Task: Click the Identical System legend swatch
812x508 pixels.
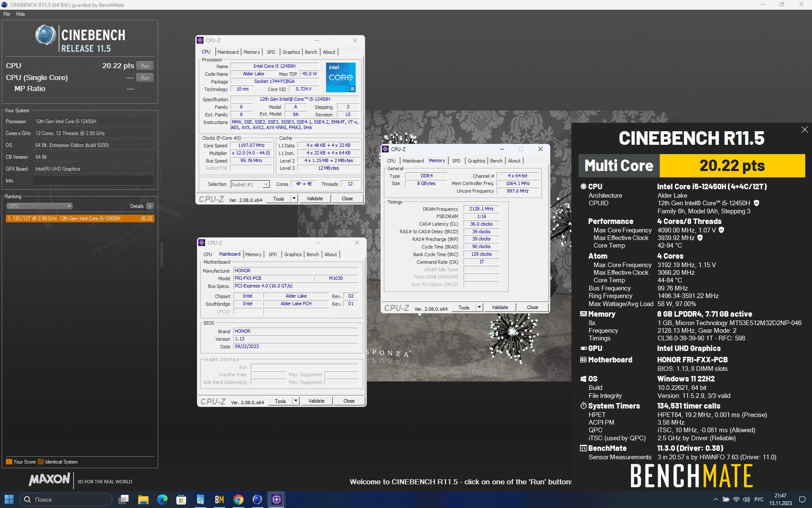Action: (x=41, y=462)
